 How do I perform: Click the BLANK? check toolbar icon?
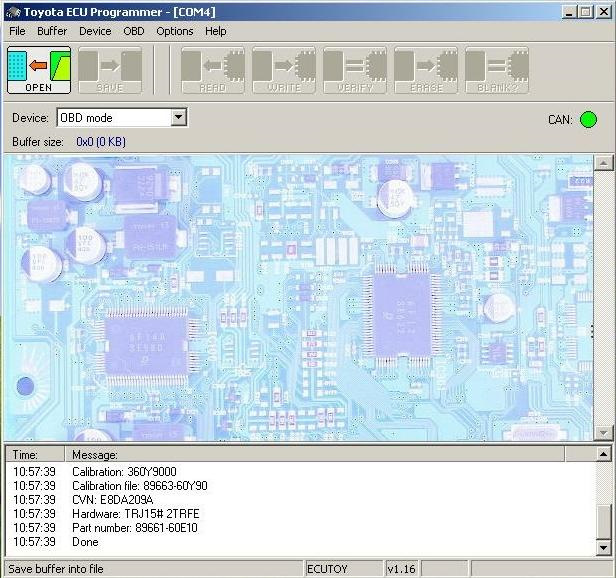(x=497, y=70)
